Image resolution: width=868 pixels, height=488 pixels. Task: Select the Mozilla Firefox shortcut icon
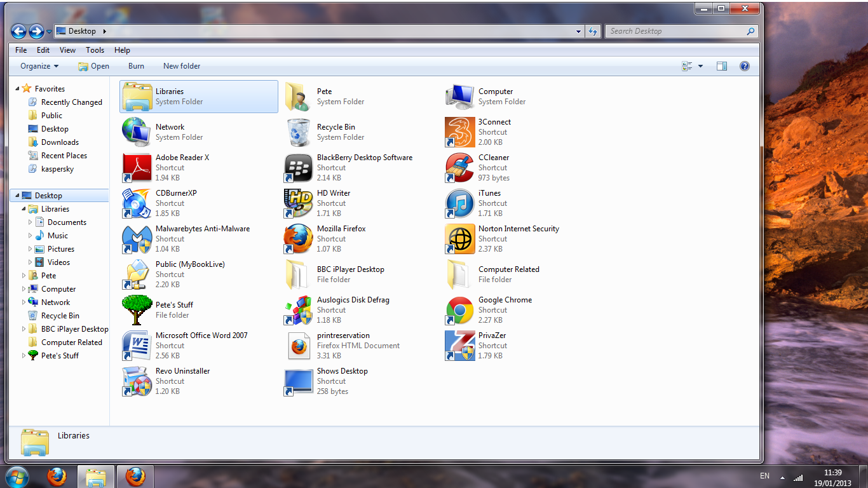tap(298, 239)
